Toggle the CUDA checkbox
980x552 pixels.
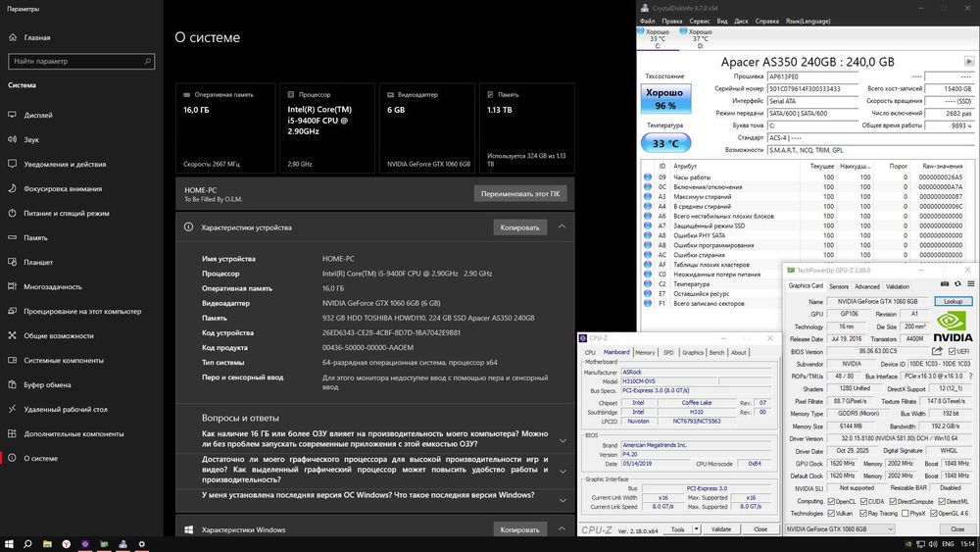863,501
